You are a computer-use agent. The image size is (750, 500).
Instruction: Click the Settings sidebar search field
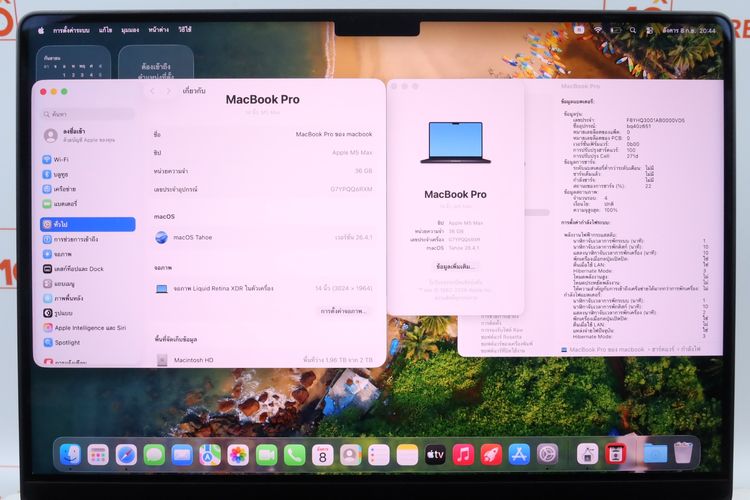(88, 114)
